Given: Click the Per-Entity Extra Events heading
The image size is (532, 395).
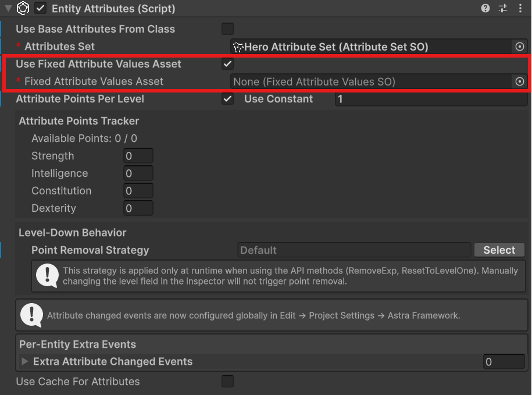Looking at the screenshot, I should [78, 344].
